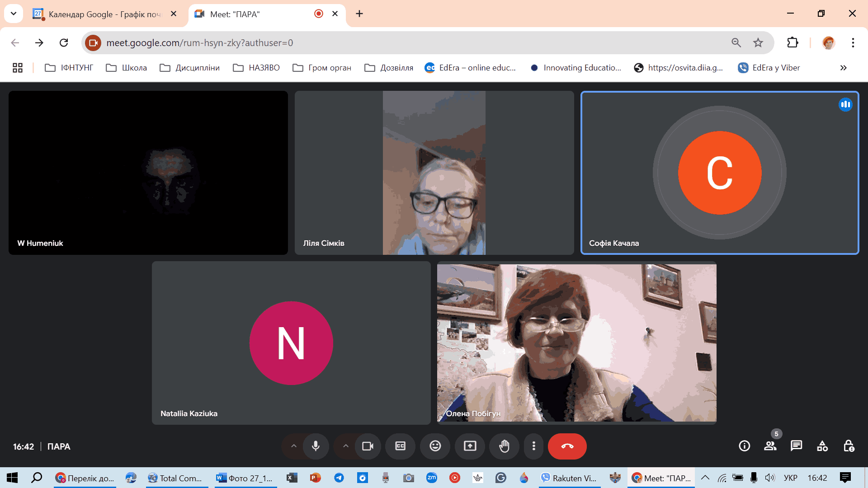Viewport: 868px width, 488px height.
Task: Show the people participants panel
Action: point(770,446)
